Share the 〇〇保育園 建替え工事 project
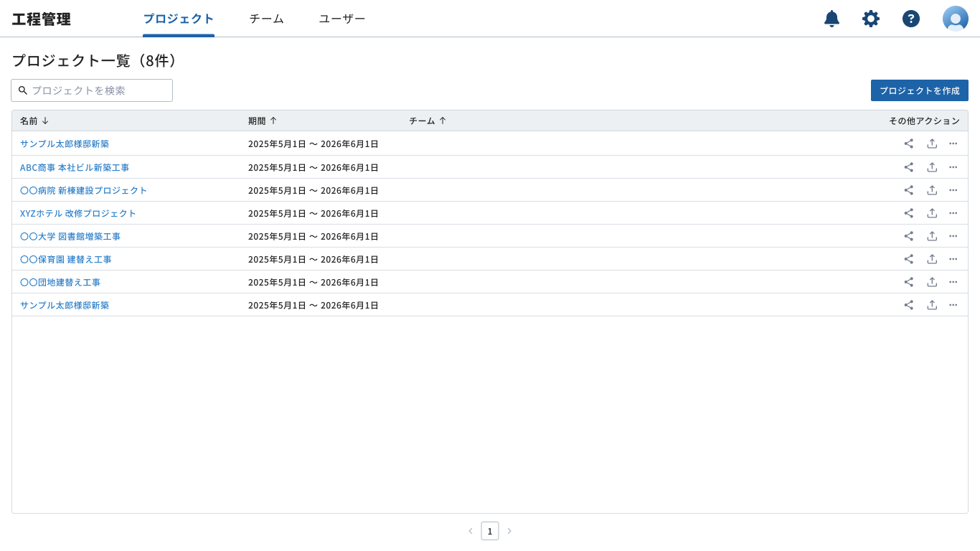This screenshot has height=551, width=980. (908, 258)
